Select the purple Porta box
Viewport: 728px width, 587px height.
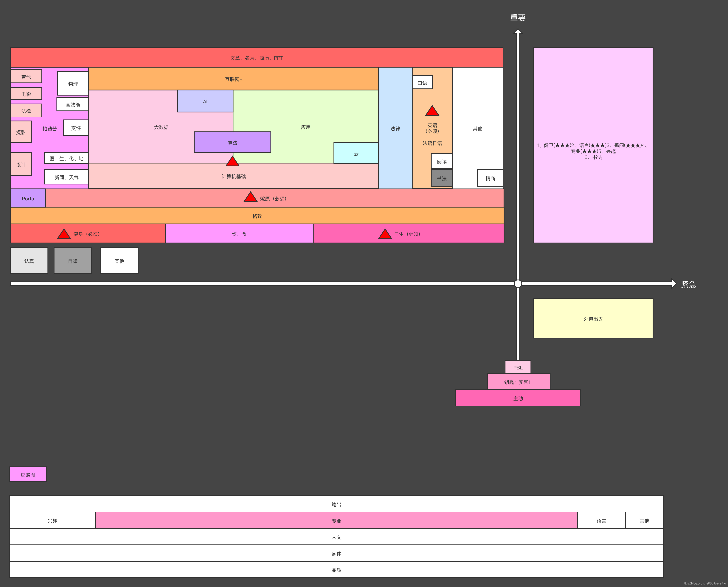point(28,198)
